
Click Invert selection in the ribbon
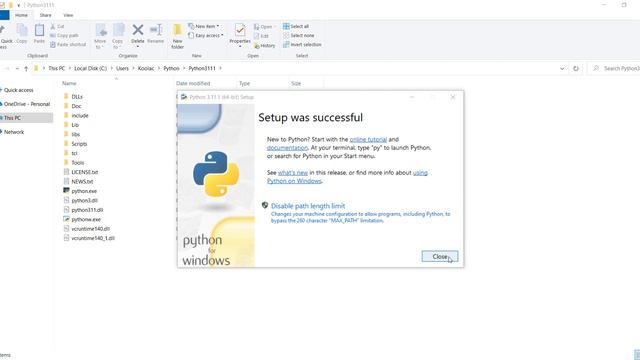pyautogui.click(x=302, y=44)
